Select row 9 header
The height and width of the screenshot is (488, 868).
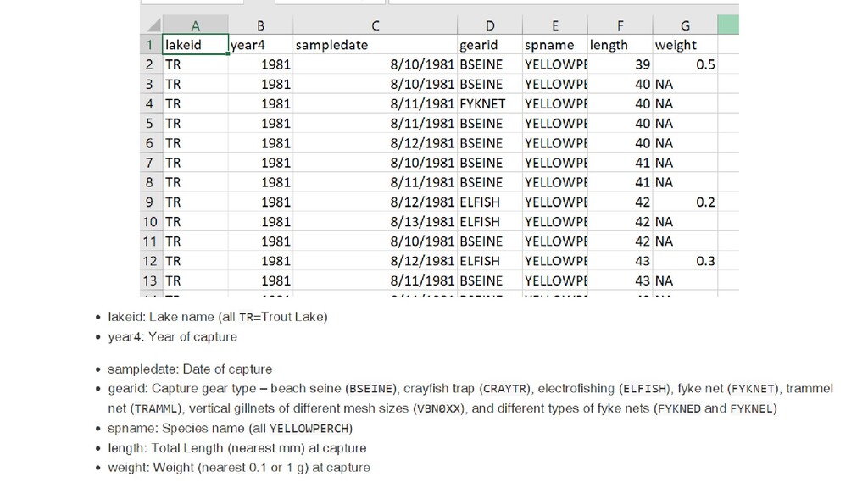(151, 202)
